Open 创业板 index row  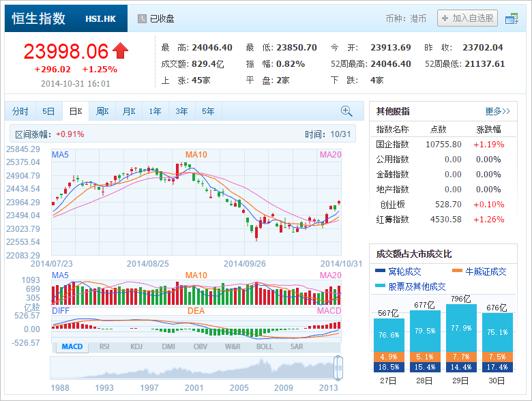coord(443,204)
